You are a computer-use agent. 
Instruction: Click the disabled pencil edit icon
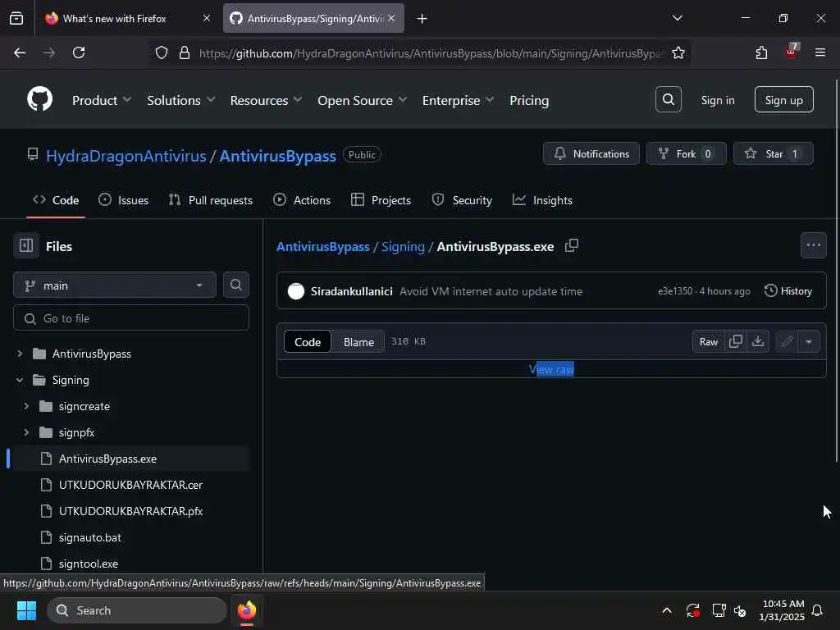787,341
